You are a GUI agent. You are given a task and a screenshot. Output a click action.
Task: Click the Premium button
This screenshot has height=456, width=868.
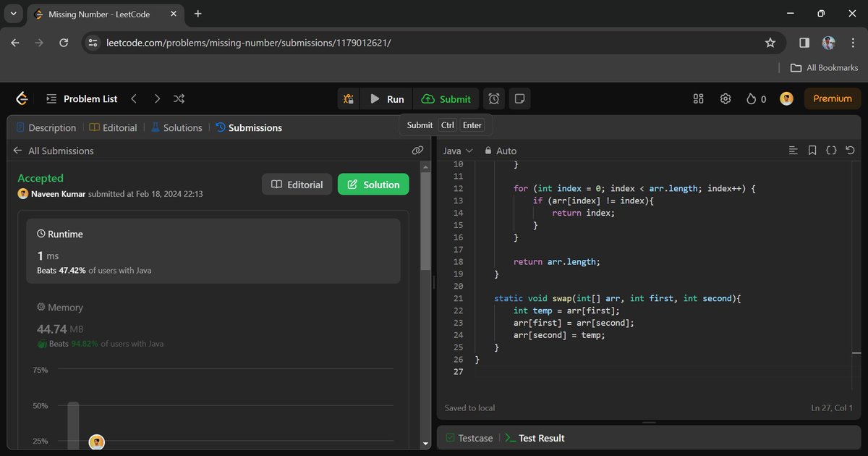click(x=833, y=99)
